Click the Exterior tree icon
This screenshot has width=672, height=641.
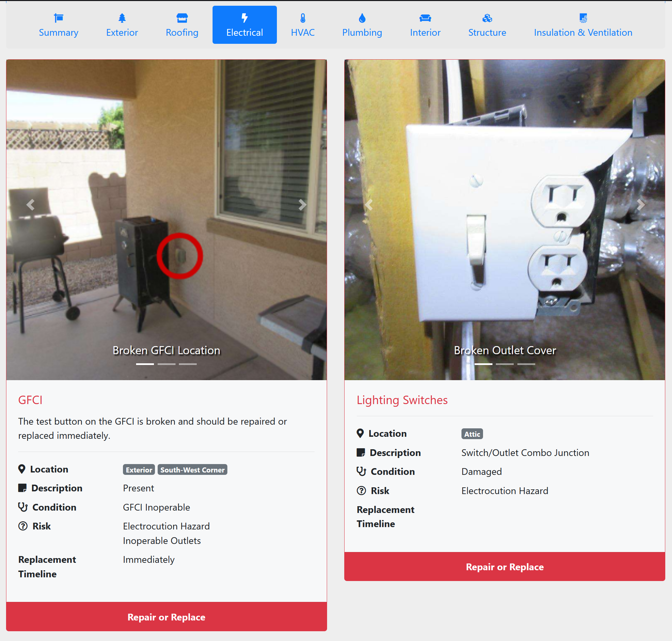click(x=122, y=18)
